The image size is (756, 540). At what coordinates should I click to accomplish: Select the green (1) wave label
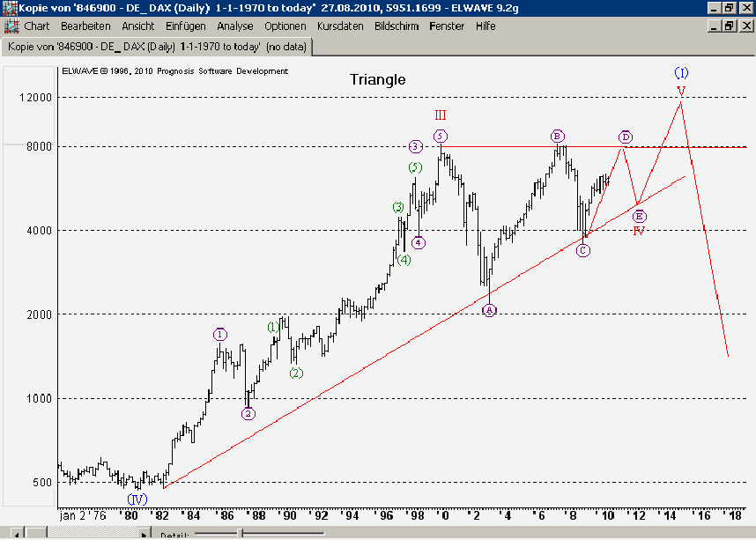[x=273, y=327]
